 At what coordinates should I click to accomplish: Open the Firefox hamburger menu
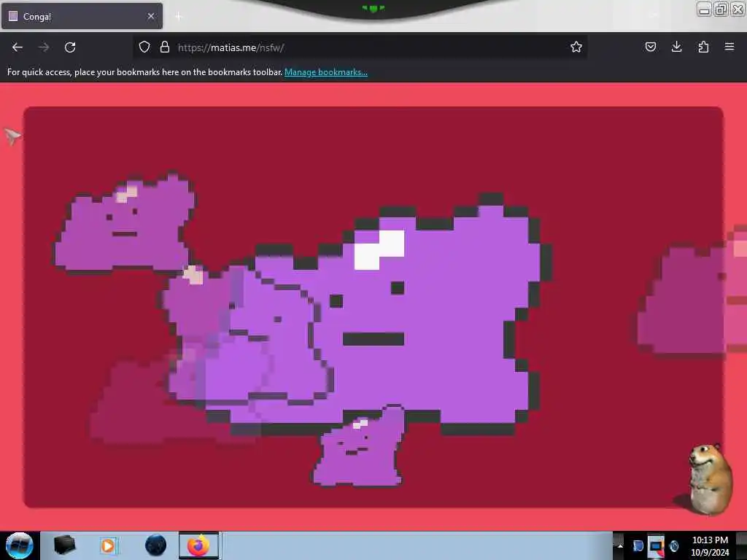[x=729, y=47]
